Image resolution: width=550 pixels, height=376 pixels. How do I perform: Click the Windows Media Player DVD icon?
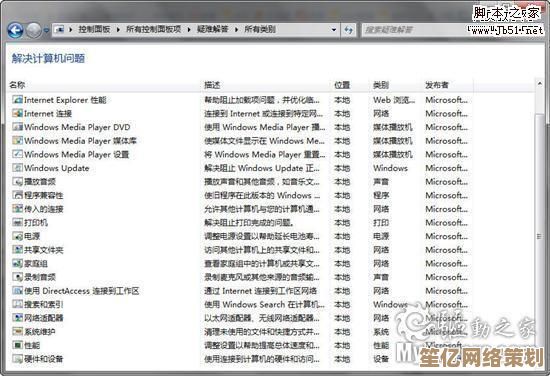pyautogui.click(x=17, y=127)
